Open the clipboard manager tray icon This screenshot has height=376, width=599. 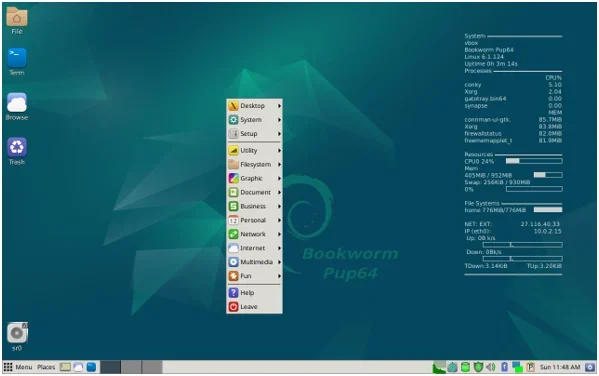tap(530, 367)
